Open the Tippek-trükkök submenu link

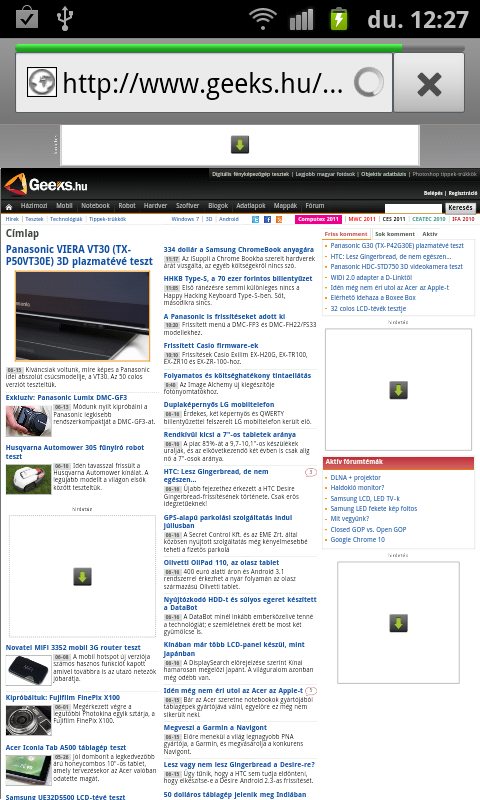[107, 219]
